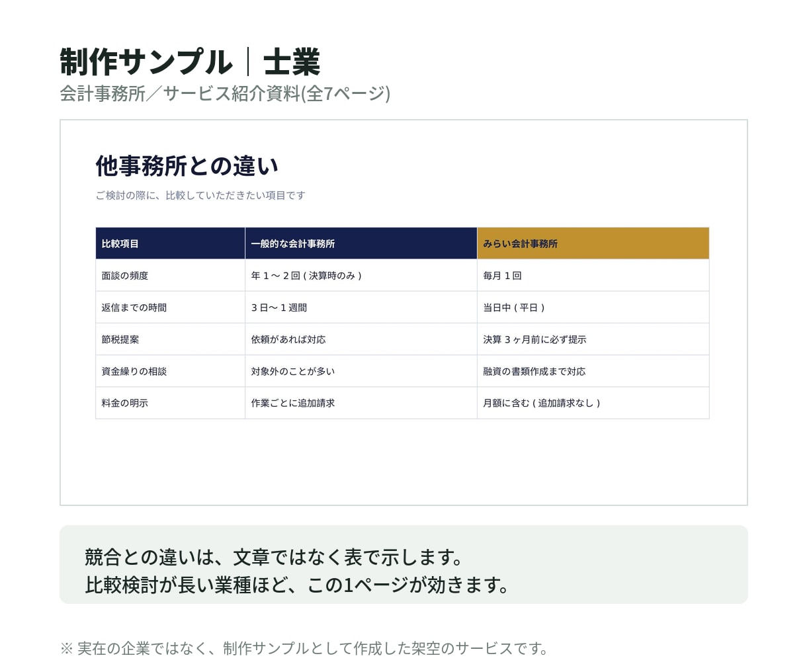Viewport: 807px width, 672px height.
Task: Click the subtitle 会計事務所／サービス紹介資料(全7ページ)
Action: (x=225, y=93)
